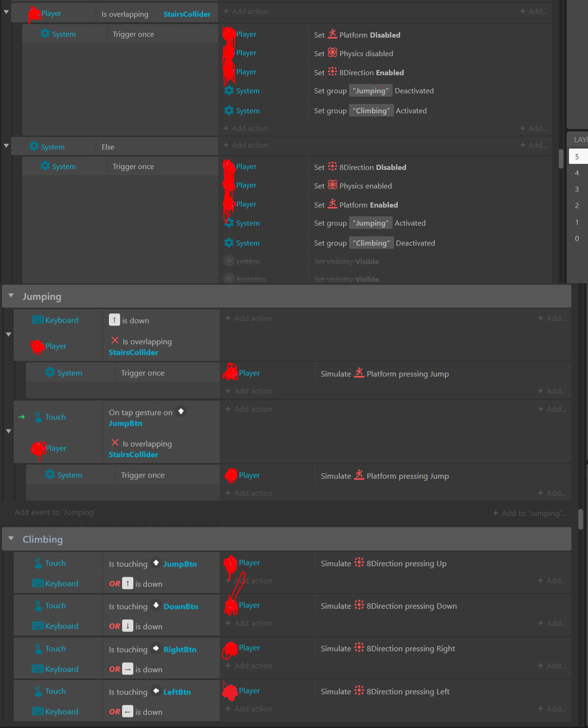Click Add action under pressing Left action
The image size is (588, 728).
point(249,708)
